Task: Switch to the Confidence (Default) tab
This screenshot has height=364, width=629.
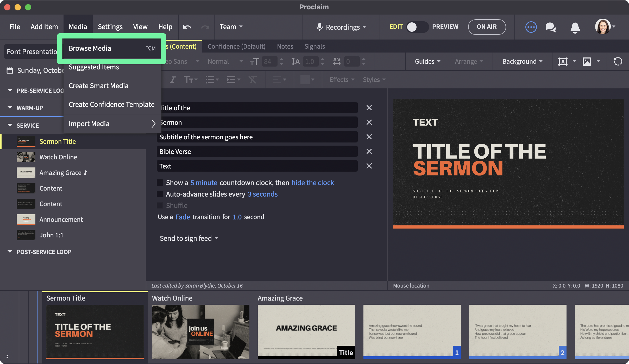Action: point(236,47)
